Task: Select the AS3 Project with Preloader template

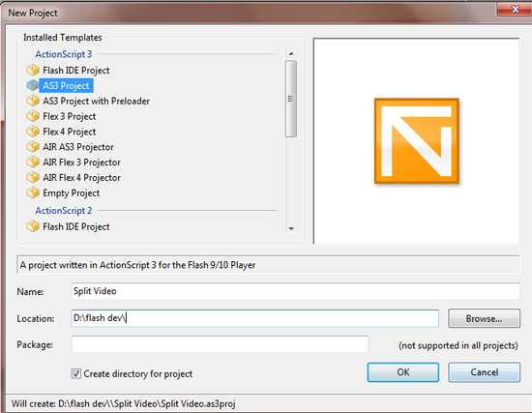Action: point(96,102)
